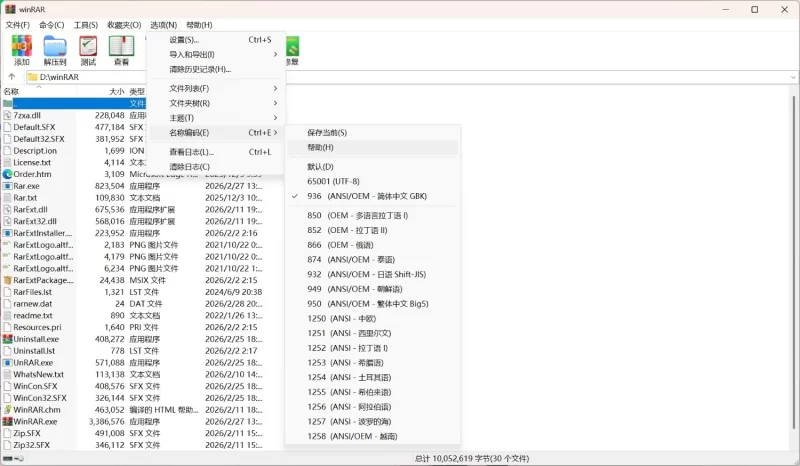This screenshot has height=466, width=800.
Task: Select encoding 866 OEM Russian
Action: (x=373, y=245)
